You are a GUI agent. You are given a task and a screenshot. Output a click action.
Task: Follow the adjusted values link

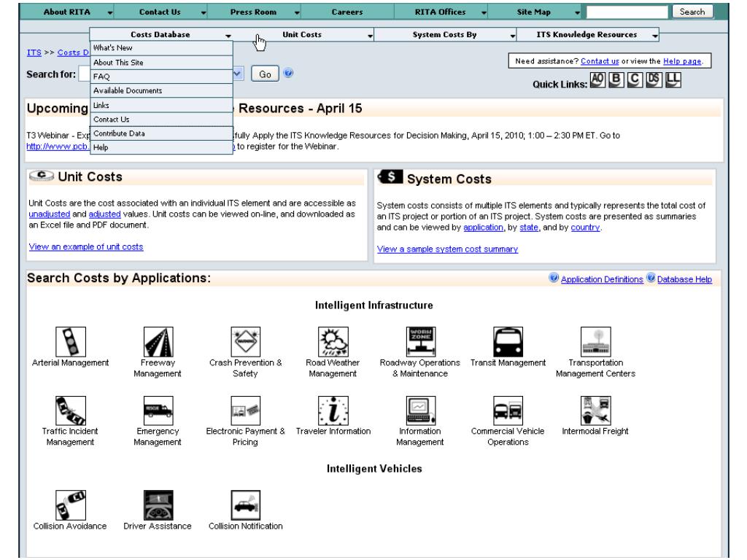click(x=105, y=214)
